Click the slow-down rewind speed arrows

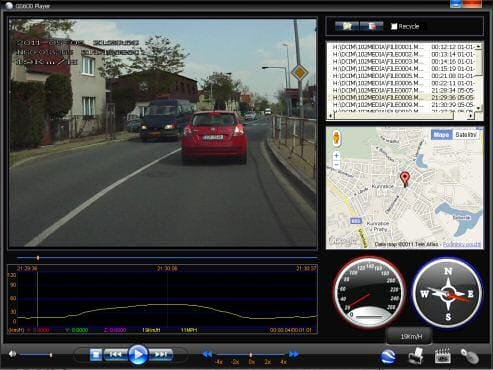point(207,354)
